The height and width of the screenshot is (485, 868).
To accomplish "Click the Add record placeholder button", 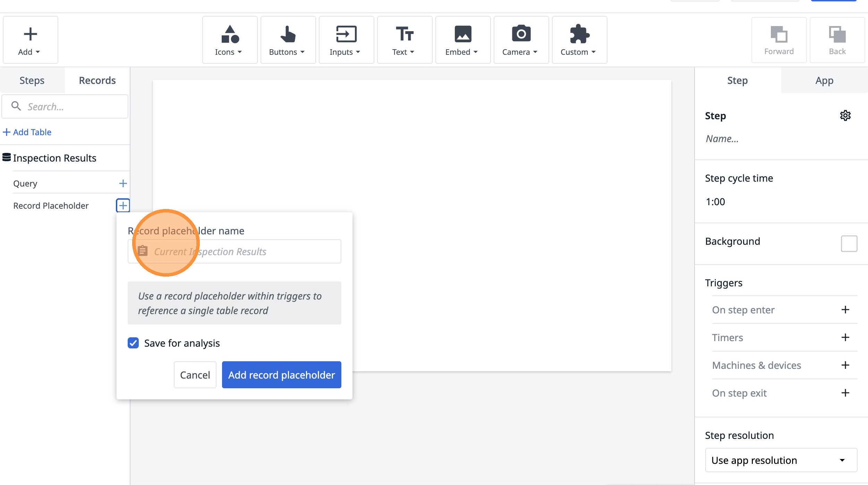I will pos(281,375).
